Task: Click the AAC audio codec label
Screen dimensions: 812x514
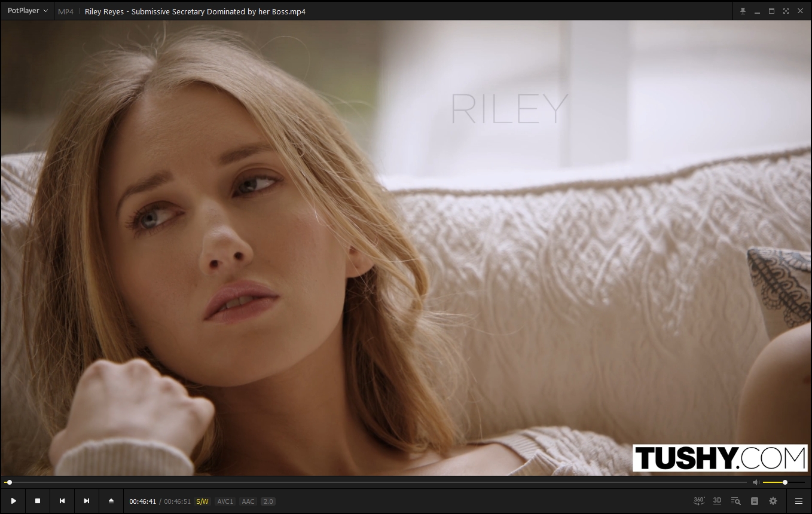Action: (248, 501)
